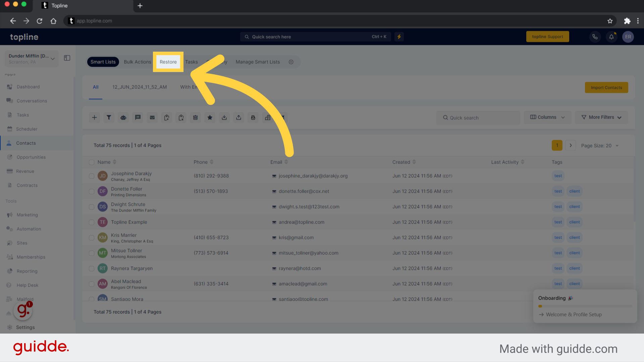Open the Manage Smart Lists tab

(x=257, y=61)
